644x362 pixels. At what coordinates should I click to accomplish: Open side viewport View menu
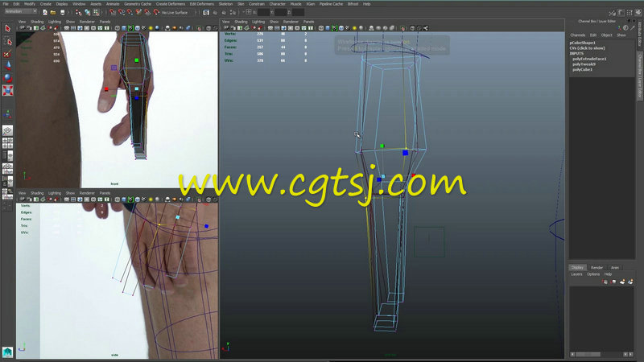(22, 192)
